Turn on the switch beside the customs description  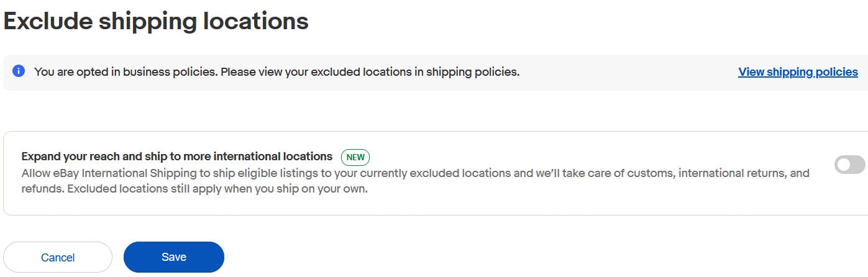pos(849,165)
